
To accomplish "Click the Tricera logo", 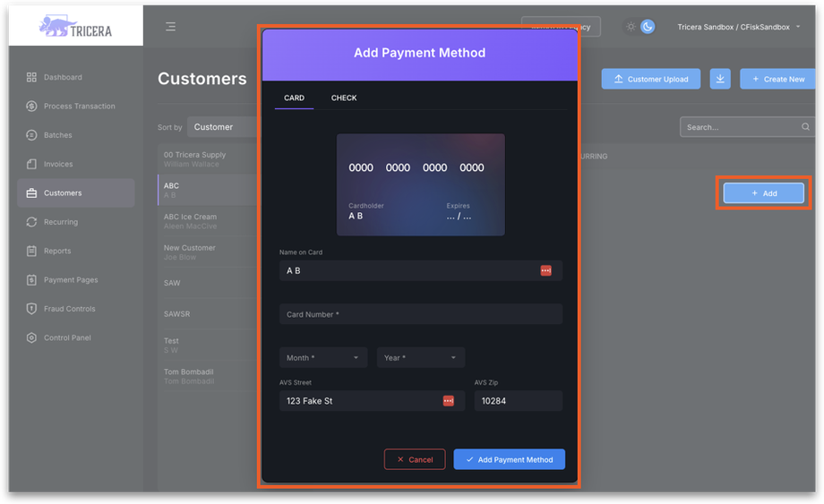I will (75, 26).
